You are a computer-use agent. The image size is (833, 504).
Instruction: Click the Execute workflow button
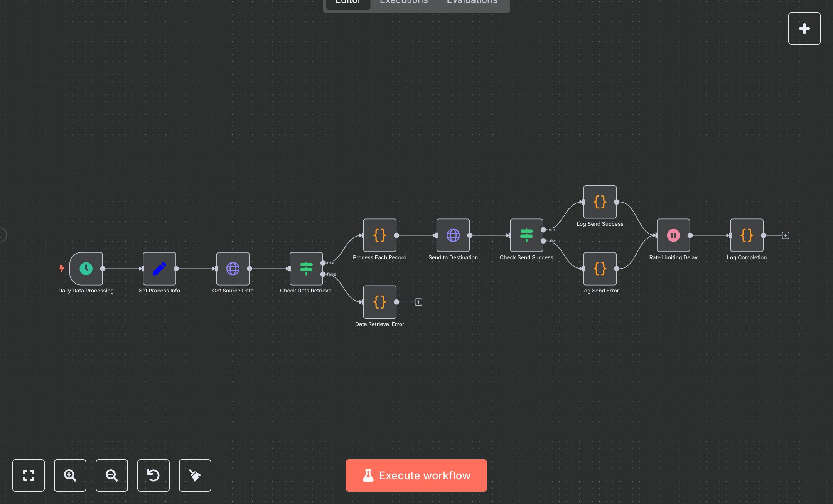coord(416,475)
